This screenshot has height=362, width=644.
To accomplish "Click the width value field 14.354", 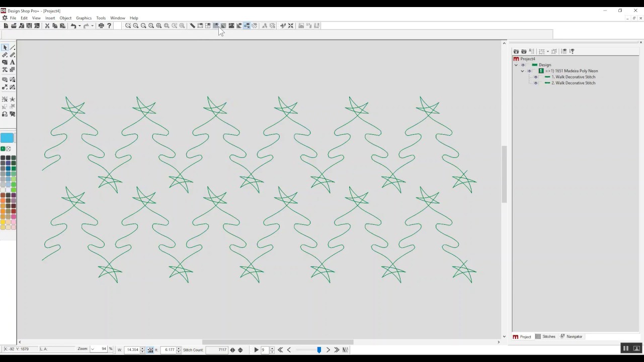I will click(x=132, y=350).
